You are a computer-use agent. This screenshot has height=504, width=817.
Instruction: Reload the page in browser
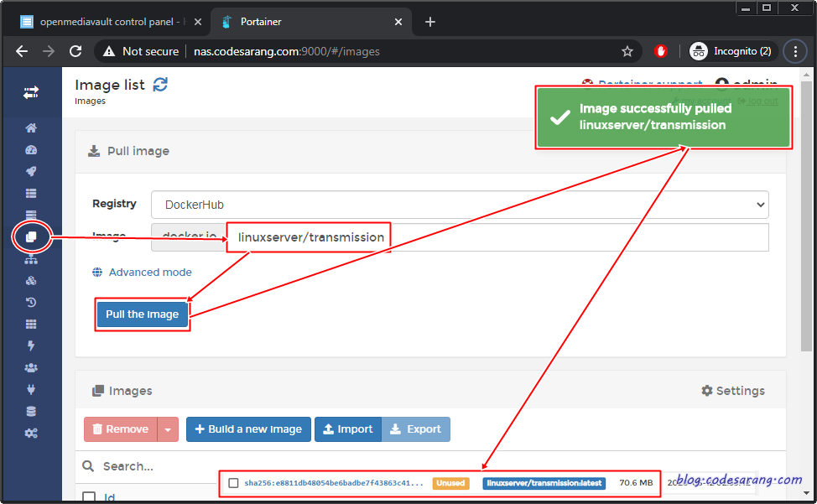75,51
